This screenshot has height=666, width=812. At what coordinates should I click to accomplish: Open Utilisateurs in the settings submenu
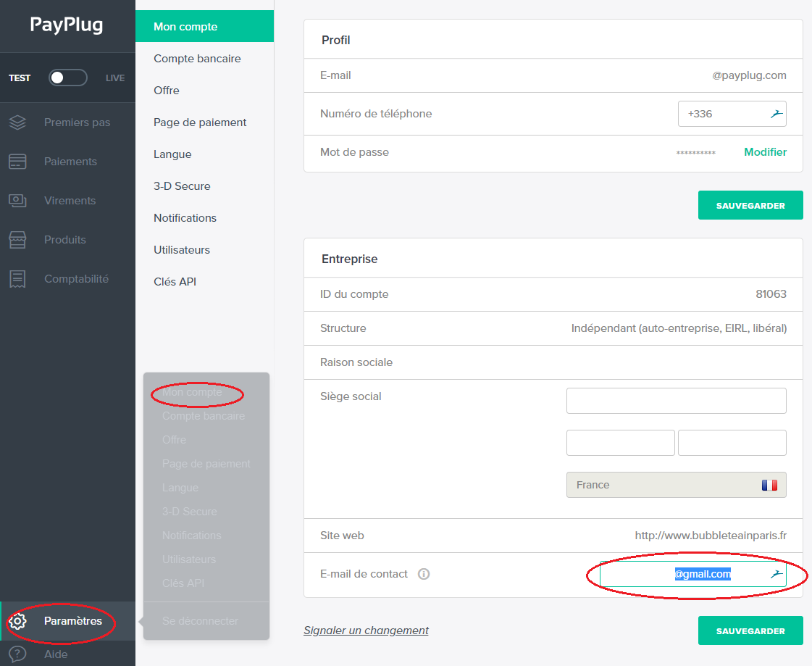click(x=182, y=250)
